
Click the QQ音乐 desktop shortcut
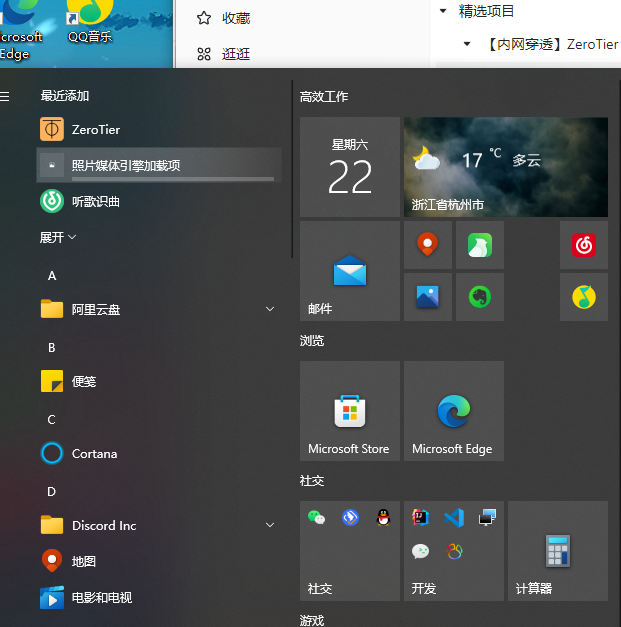click(x=90, y=22)
